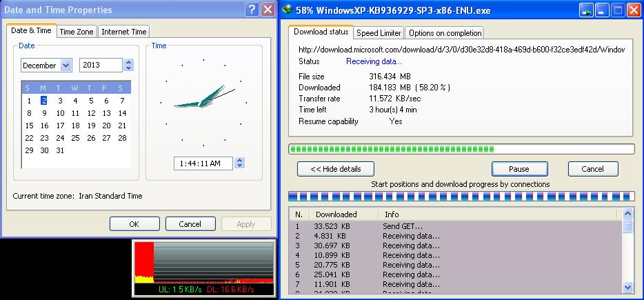644x300 pixels.
Task: Select connection row 1 with 33.523 KB
Action: (x=456, y=226)
